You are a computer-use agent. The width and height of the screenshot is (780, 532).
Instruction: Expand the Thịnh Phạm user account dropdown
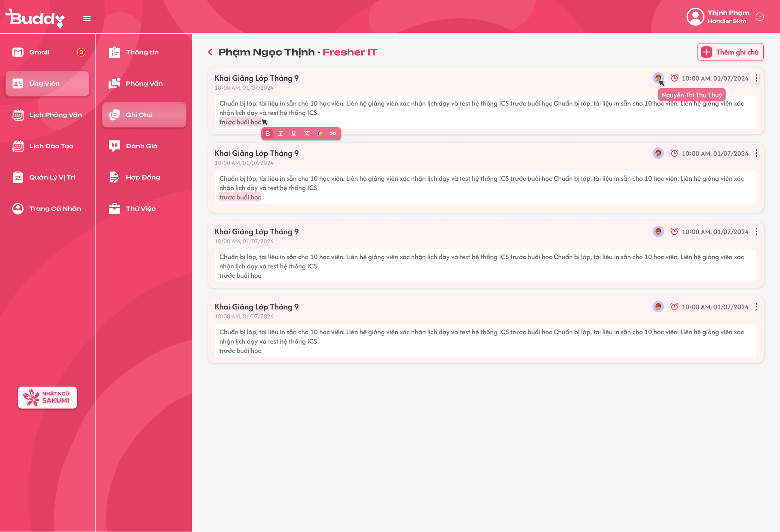pos(760,17)
